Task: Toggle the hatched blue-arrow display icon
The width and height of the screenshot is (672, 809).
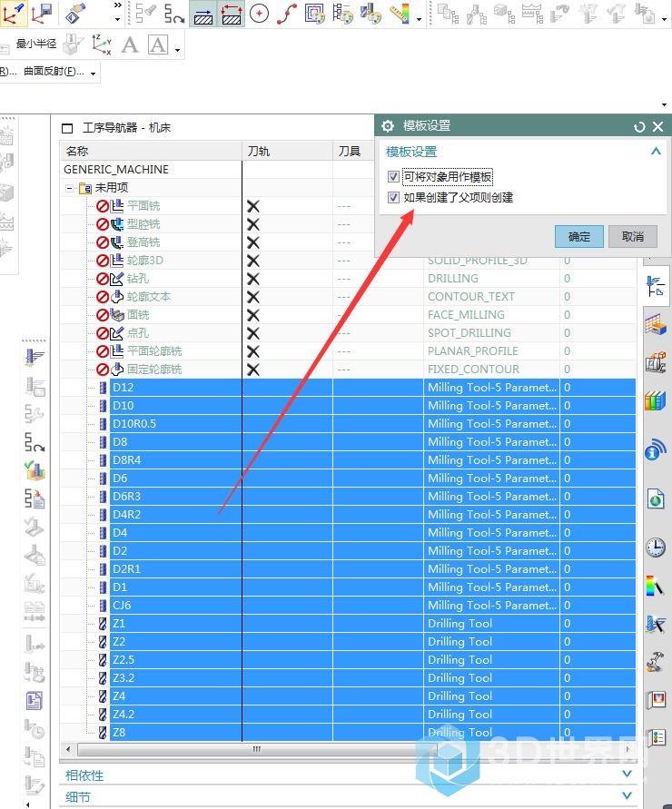Action: point(203,14)
